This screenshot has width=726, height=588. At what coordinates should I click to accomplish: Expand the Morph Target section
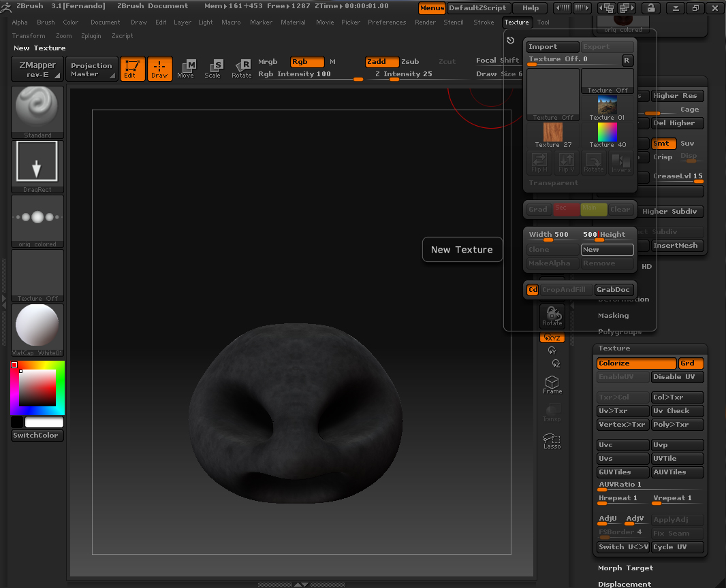coord(625,568)
